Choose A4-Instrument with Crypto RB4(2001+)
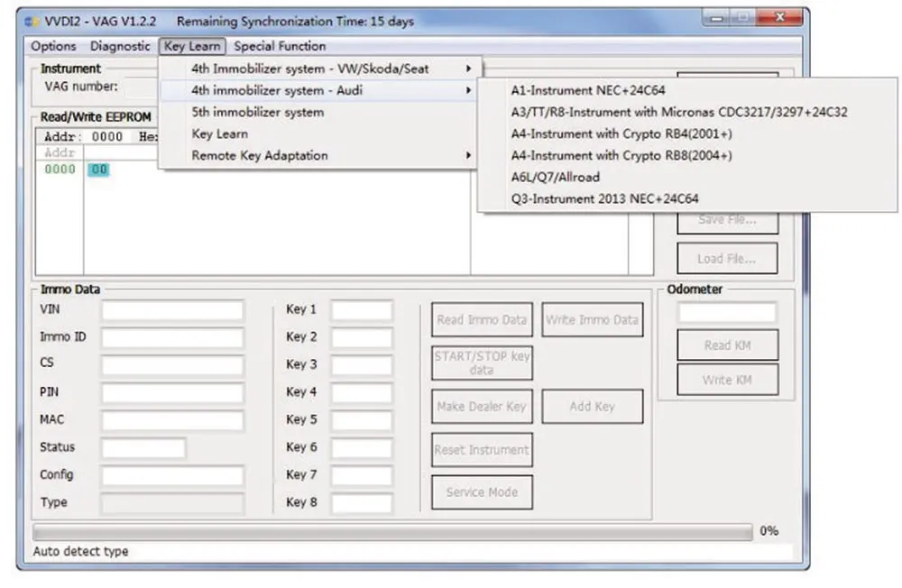 [686, 134]
